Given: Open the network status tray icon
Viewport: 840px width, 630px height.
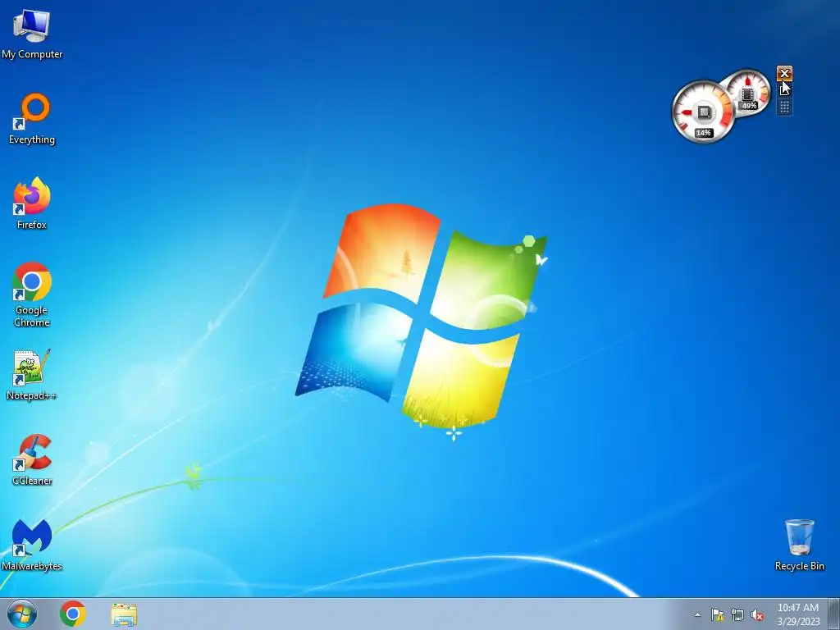Looking at the screenshot, I should pos(737,614).
